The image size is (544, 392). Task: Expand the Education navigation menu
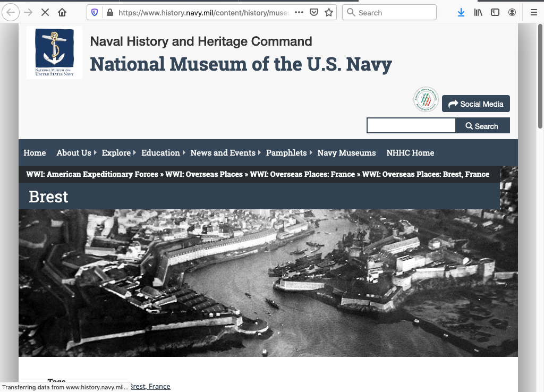point(163,153)
